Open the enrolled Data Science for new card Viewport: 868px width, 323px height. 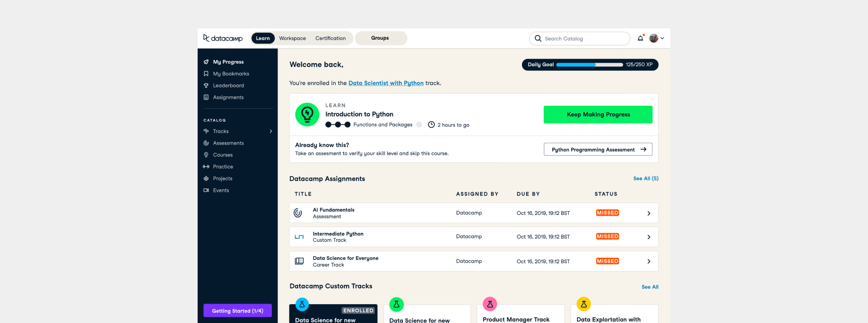click(333, 314)
